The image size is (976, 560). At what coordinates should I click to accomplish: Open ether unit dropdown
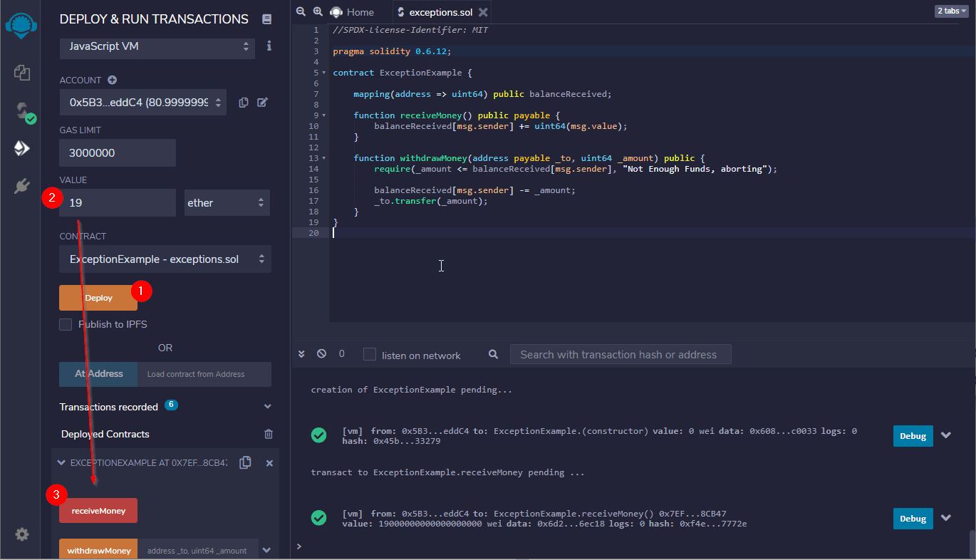(227, 203)
